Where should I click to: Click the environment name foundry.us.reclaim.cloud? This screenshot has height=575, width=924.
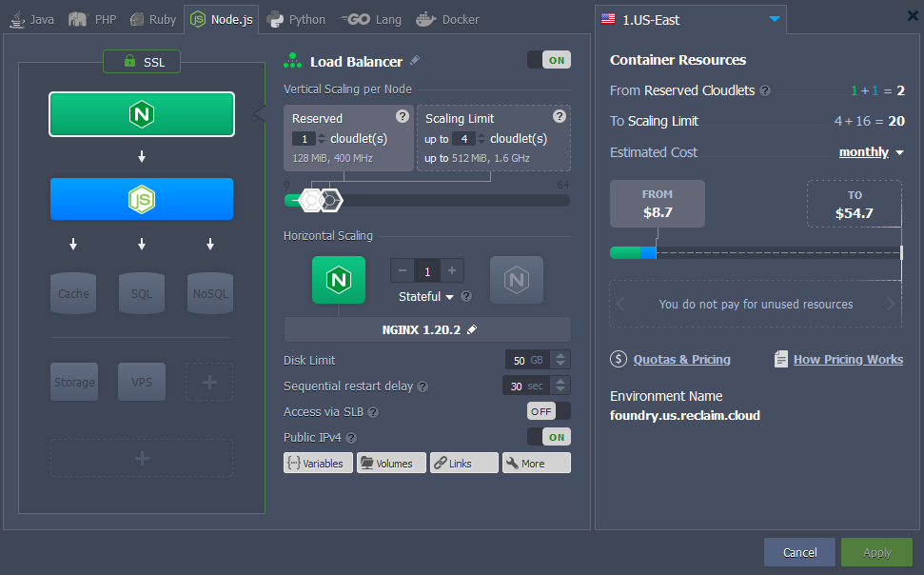pyautogui.click(x=685, y=415)
